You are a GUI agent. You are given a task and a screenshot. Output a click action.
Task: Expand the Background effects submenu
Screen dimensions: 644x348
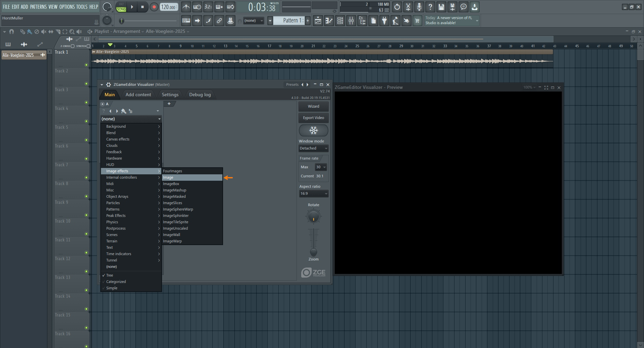click(x=131, y=126)
